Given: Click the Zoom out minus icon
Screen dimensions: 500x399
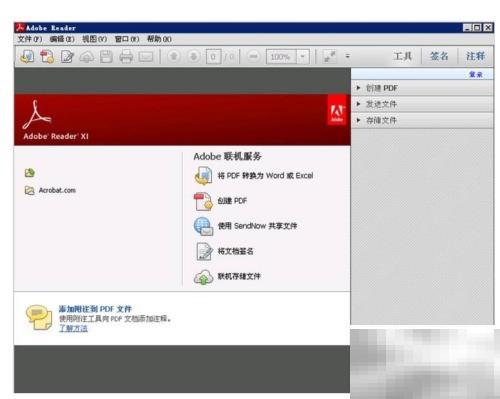Looking at the screenshot, I should 253,56.
